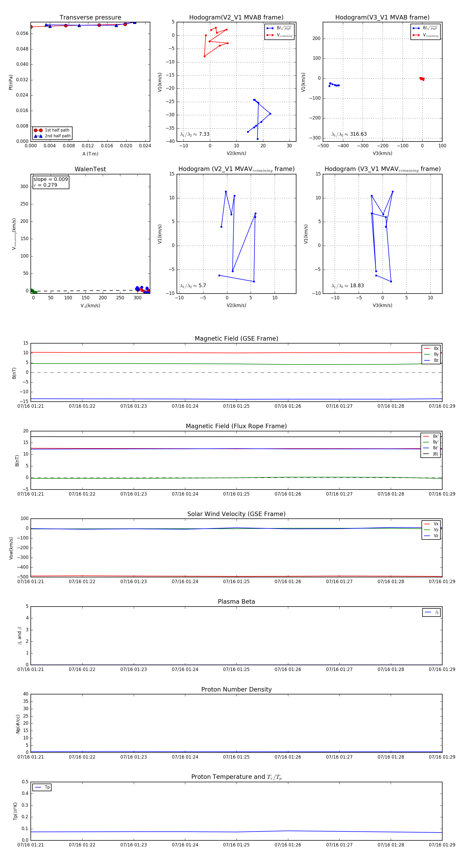
Task: Click the eigenvalue ratio label 316.63
Action: [x=349, y=134]
